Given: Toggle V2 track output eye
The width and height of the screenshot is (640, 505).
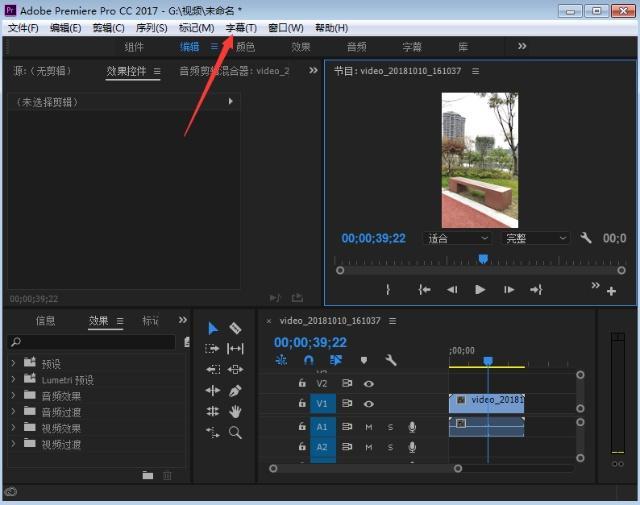Looking at the screenshot, I should point(369,384).
